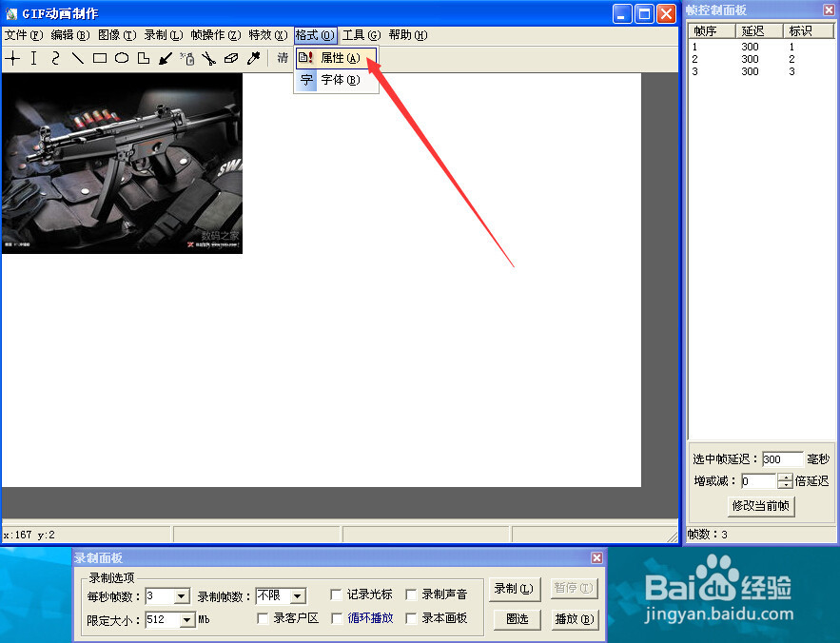Enable the 录本画板 checkbox
This screenshot has height=643, width=840.
click(411, 618)
